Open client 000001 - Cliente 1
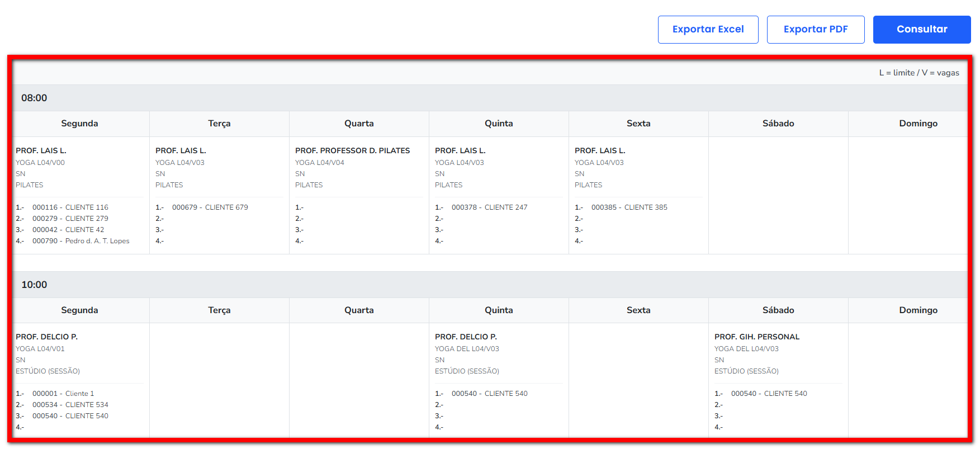 point(63,394)
